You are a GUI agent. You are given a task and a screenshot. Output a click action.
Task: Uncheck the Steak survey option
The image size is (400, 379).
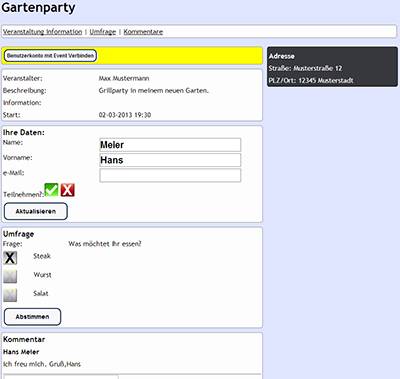click(x=10, y=258)
